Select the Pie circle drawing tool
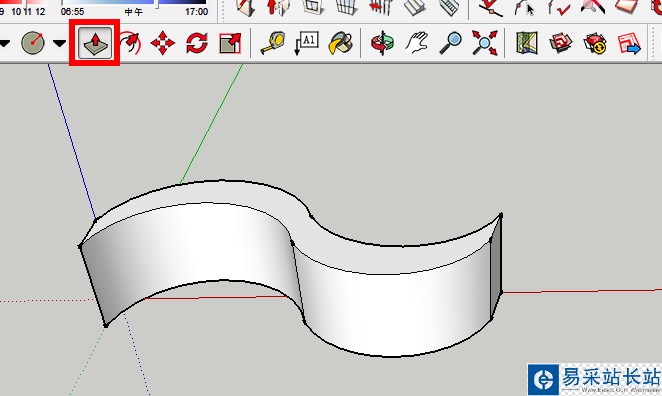Image resolution: width=662 pixels, height=396 pixels. click(x=33, y=43)
